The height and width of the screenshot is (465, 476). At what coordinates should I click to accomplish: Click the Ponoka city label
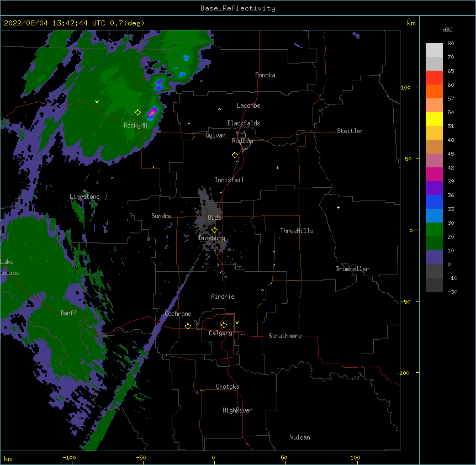pyautogui.click(x=265, y=75)
